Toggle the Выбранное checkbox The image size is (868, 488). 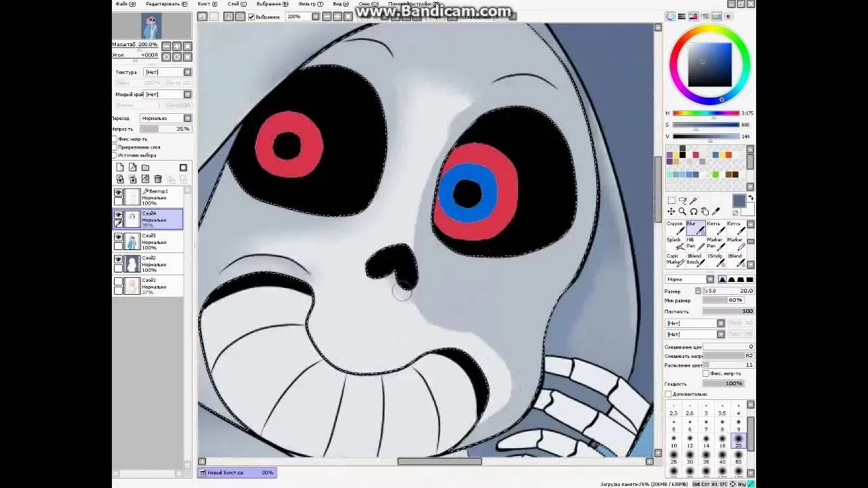[x=252, y=17]
